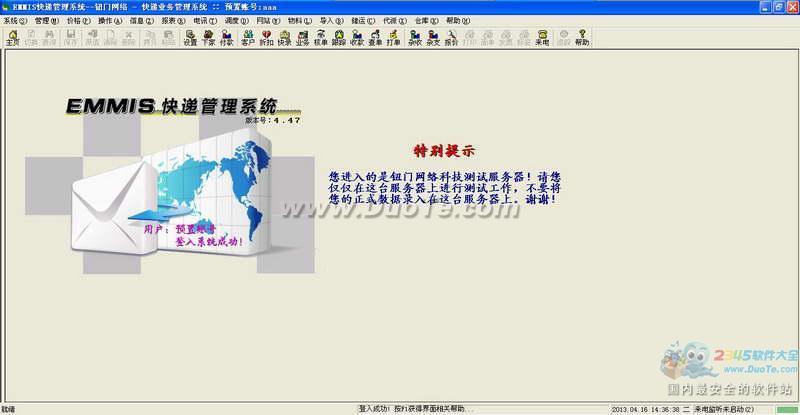Click the 主页 home toolbar icon
This screenshot has height=415, width=800.
[x=13, y=38]
